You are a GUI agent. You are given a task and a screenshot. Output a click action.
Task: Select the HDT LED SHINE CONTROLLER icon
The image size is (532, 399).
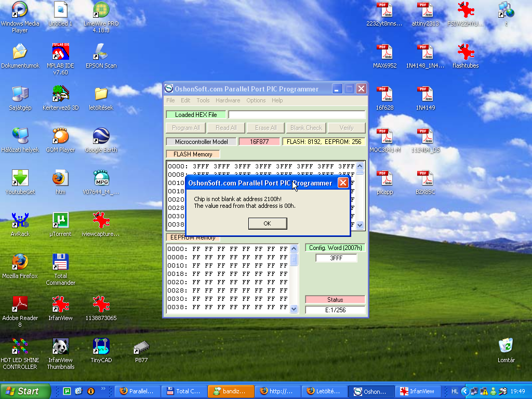[20, 353]
